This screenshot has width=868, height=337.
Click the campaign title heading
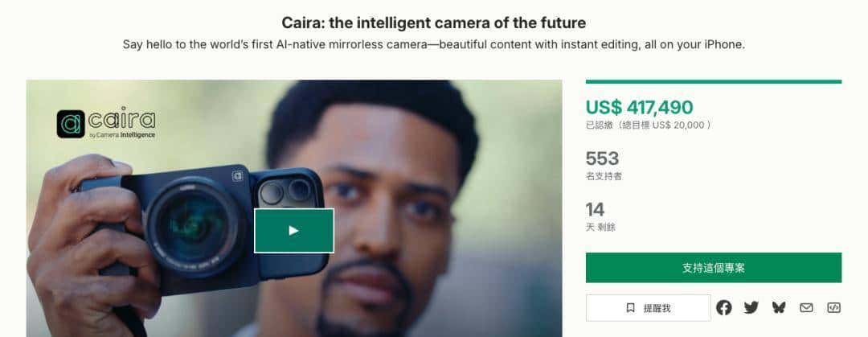coord(433,23)
